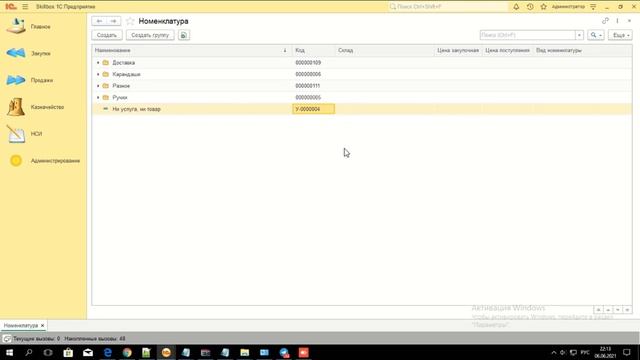This screenshot has height=360, width=640.
Task: Open Chrome from taskbar
Action: point(127,353)
